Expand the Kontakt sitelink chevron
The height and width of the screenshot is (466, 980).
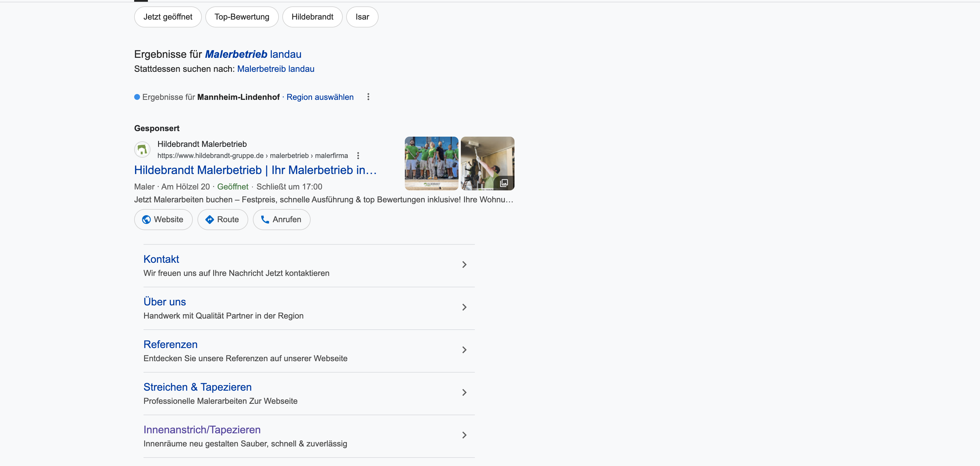tap(464, 265)
